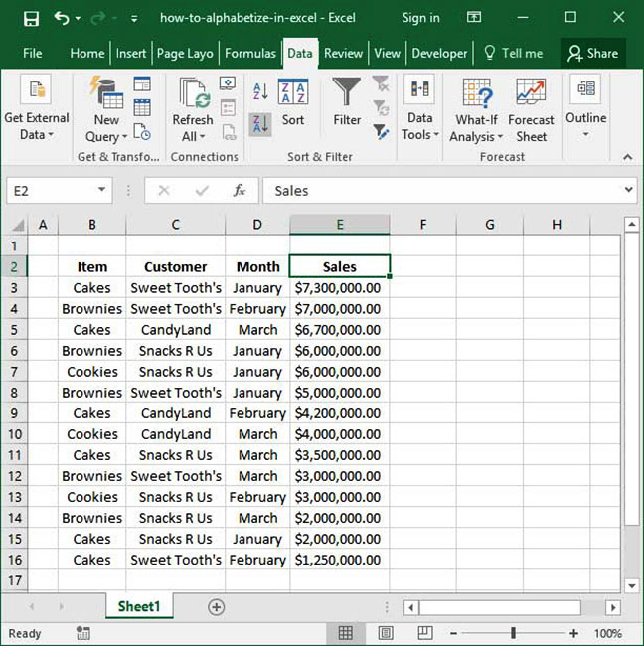This screenshot has height=646, width=644.
Task: Click the Filter funnel icon
Action: coord(347,102)
